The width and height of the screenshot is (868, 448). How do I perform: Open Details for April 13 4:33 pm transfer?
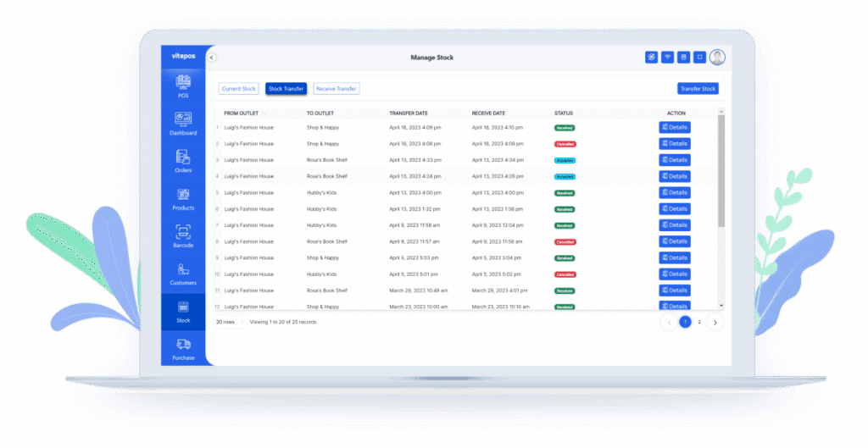coord(675,160)
